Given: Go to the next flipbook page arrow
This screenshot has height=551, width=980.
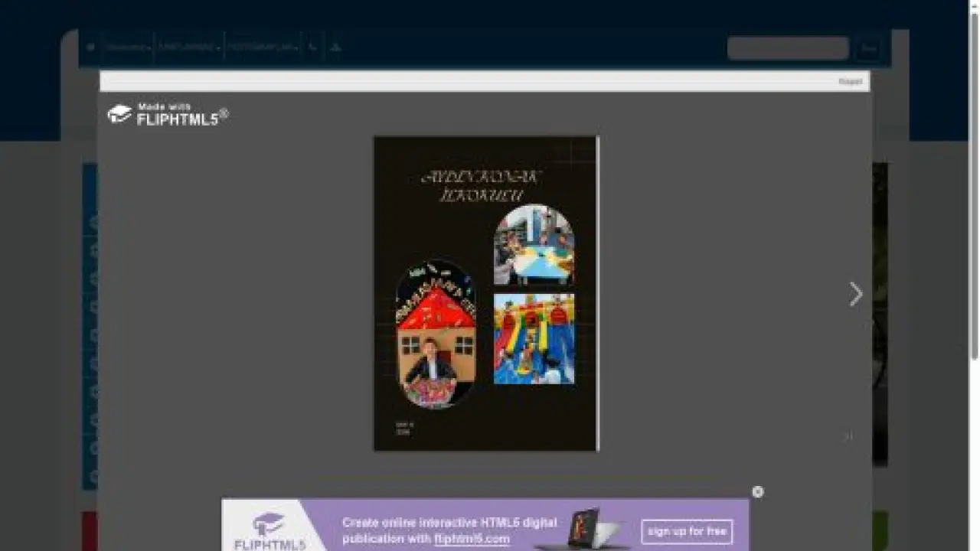Looking at the screenshot, I should pos(855,294).
